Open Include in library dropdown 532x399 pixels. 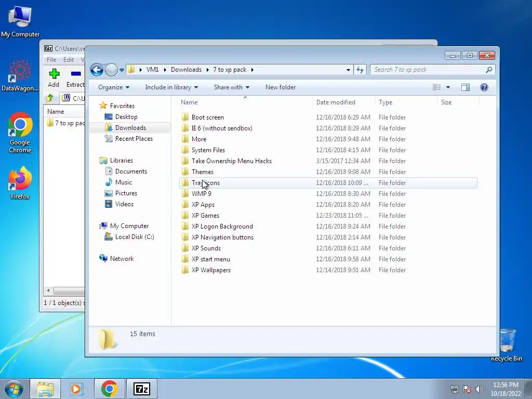(x=171, y=87)
